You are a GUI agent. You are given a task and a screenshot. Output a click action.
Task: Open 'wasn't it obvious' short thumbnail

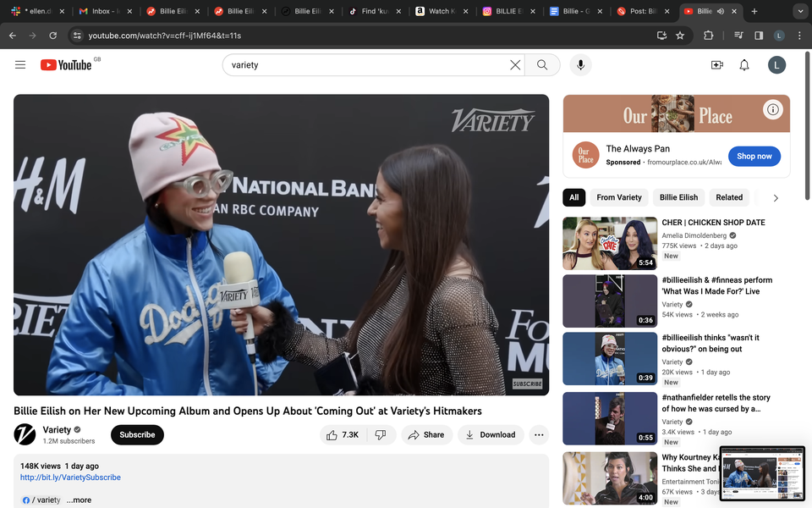(610, 359)
